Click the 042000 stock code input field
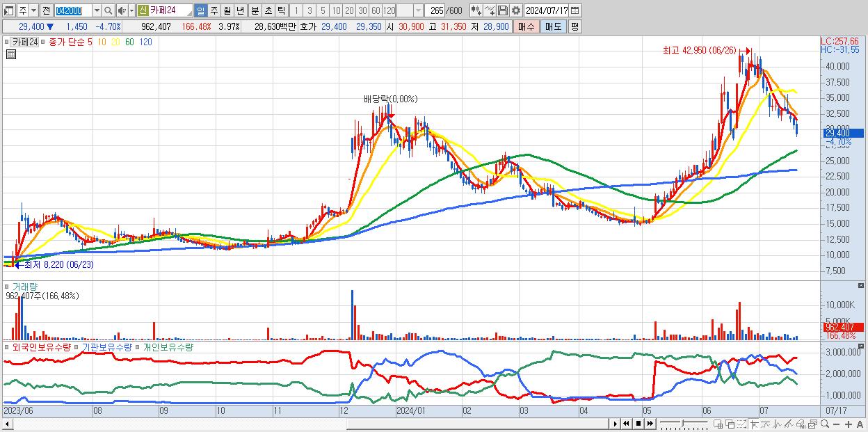The width and height of the screenshot is (868, 432). coord(72,10)
